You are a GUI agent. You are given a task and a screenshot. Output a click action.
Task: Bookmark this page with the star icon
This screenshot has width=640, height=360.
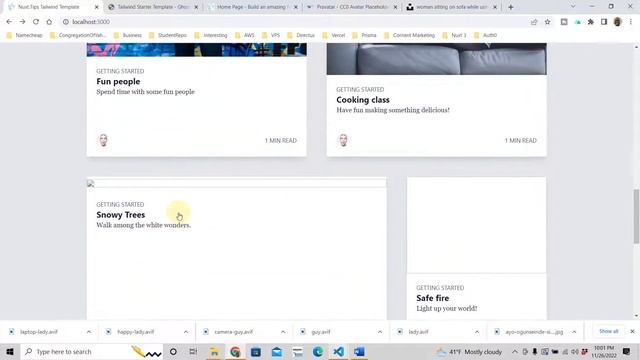click(x=547, y=22)
